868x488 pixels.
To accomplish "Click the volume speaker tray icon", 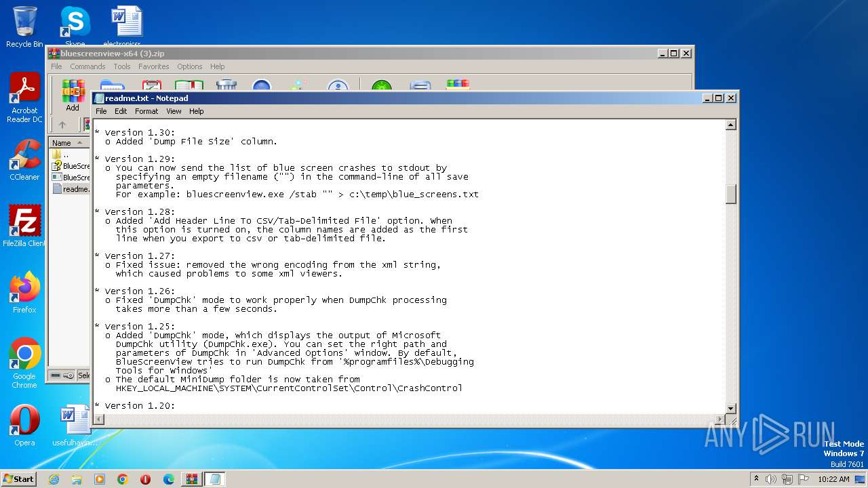I will click(771, 479).
